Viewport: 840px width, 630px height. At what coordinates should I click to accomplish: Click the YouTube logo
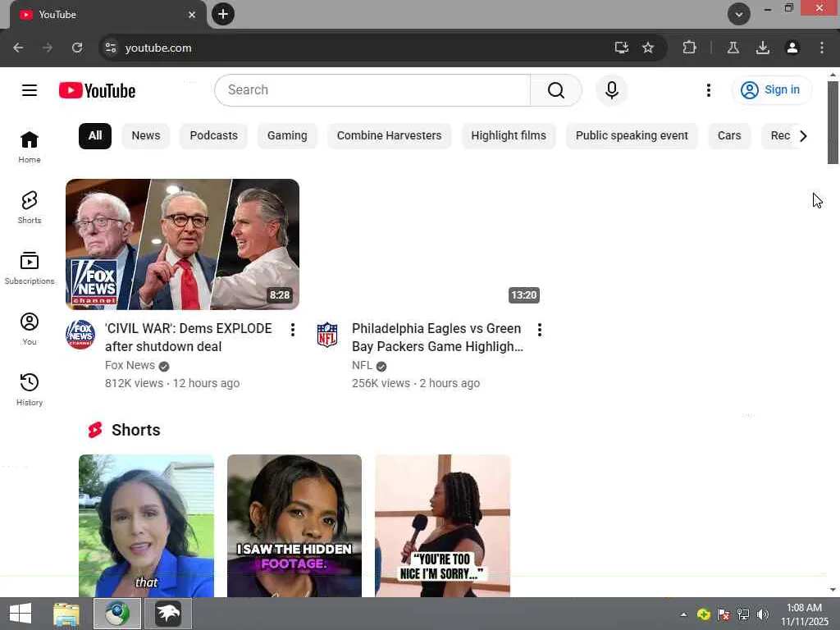97,90
